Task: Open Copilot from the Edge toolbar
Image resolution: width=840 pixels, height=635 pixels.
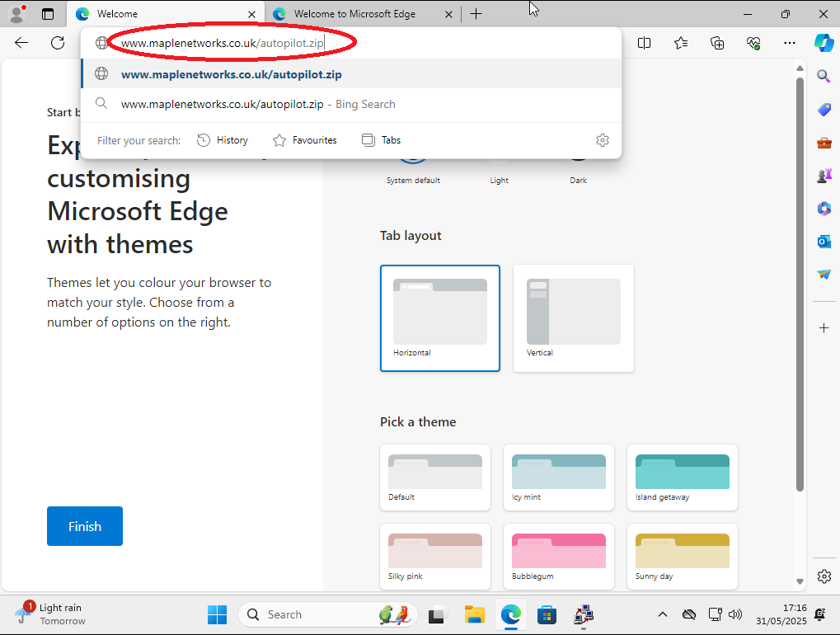Action: (824, 43)
